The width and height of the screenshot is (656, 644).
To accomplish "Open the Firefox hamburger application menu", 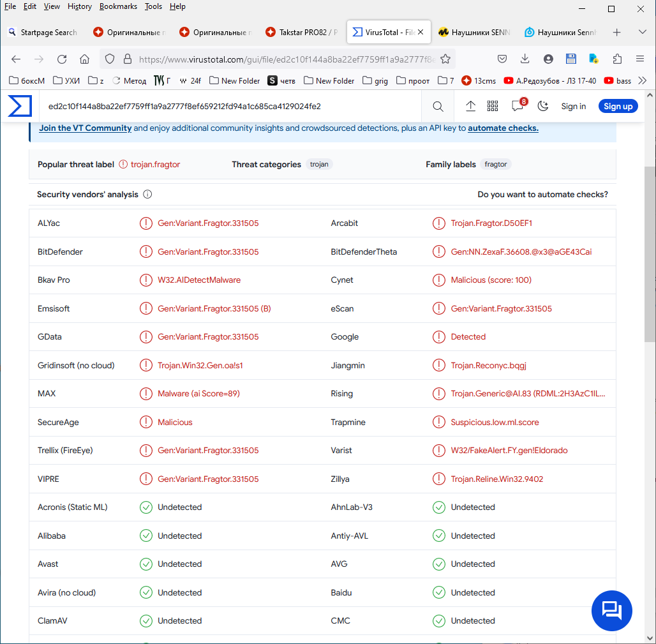I will pos(639,59).
